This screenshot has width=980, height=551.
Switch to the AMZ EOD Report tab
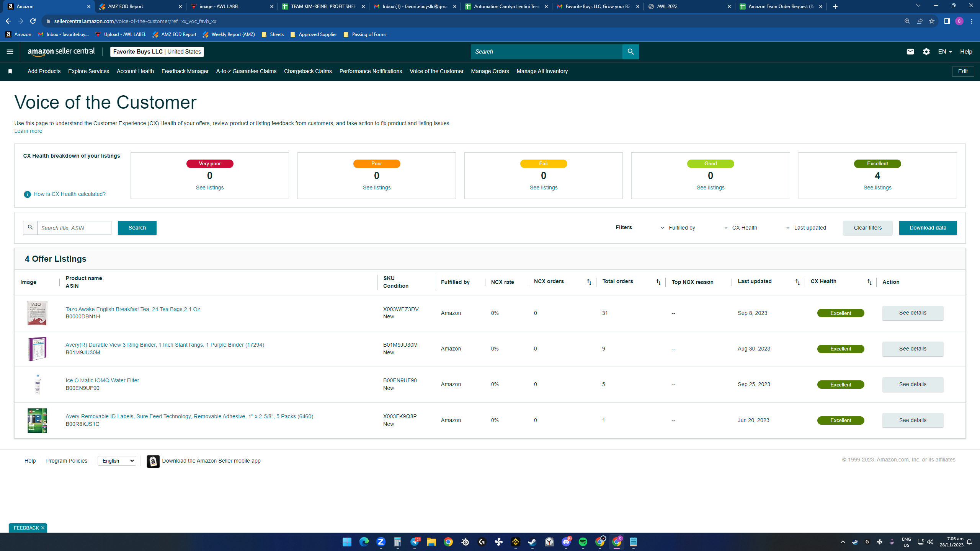139,7
